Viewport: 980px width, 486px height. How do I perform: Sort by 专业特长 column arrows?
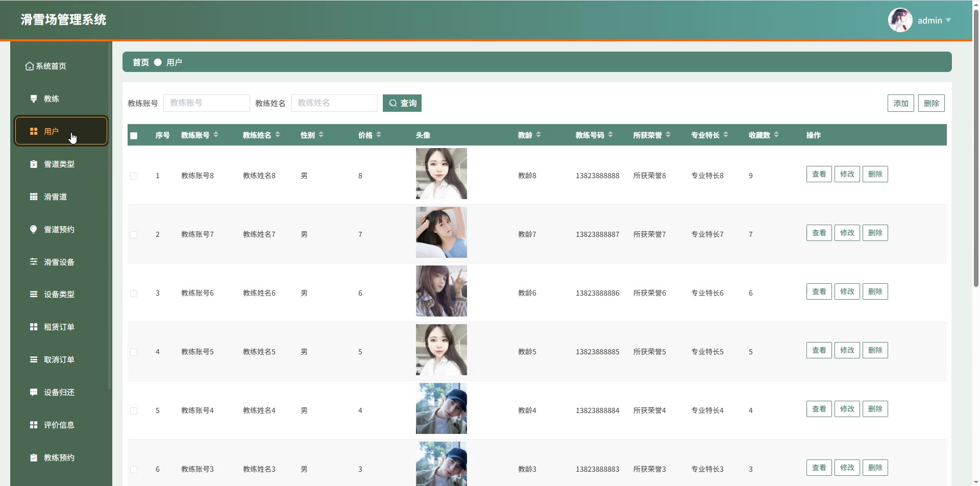[726, 135]
